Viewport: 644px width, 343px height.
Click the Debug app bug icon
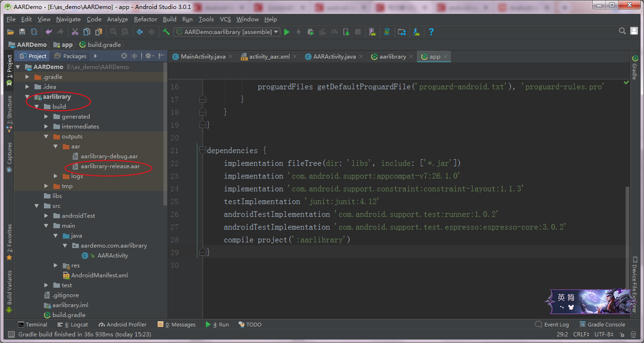click(310, 32)
